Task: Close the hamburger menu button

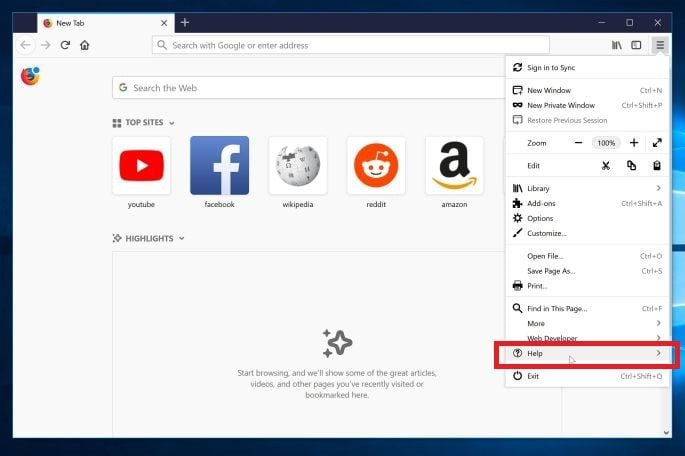Action: coord(660,45)
